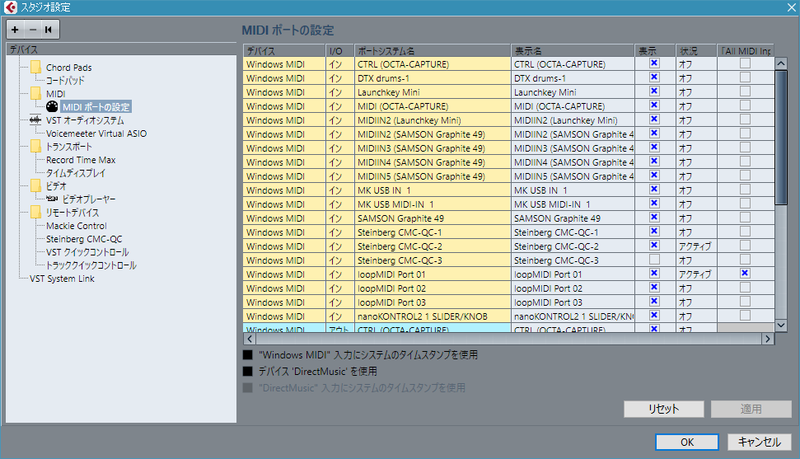Enable All MIDI Inputs for Launchkey Mini
The width and height of the screenshot is (800, 459).
745,91
